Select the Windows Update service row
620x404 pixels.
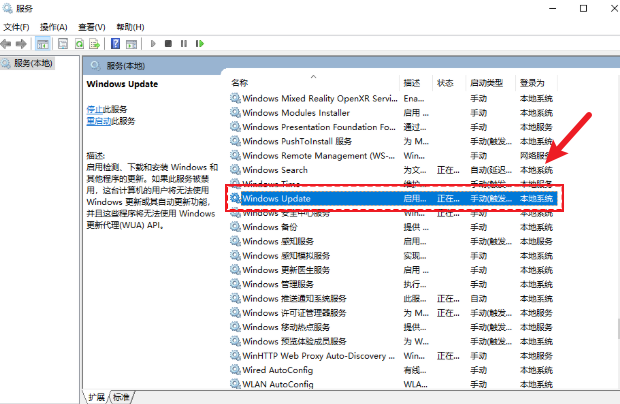tap(394, 198)
